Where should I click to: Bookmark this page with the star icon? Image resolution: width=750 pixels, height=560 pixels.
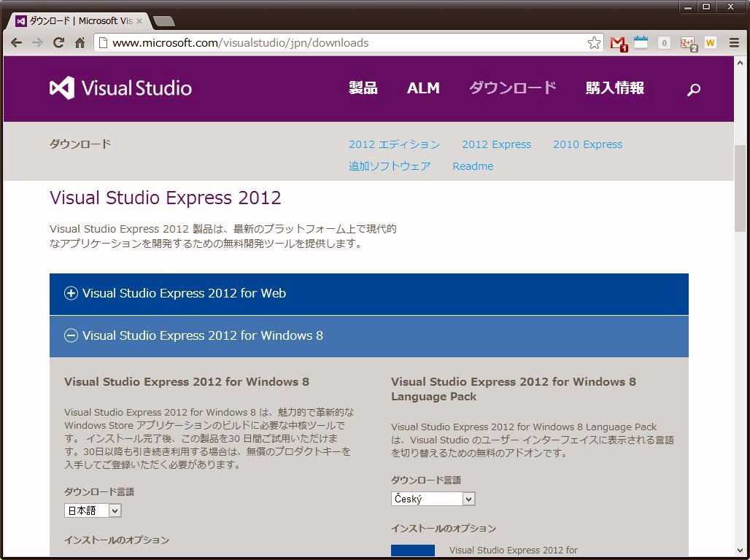pyautogui.click(x=594, y=43)
